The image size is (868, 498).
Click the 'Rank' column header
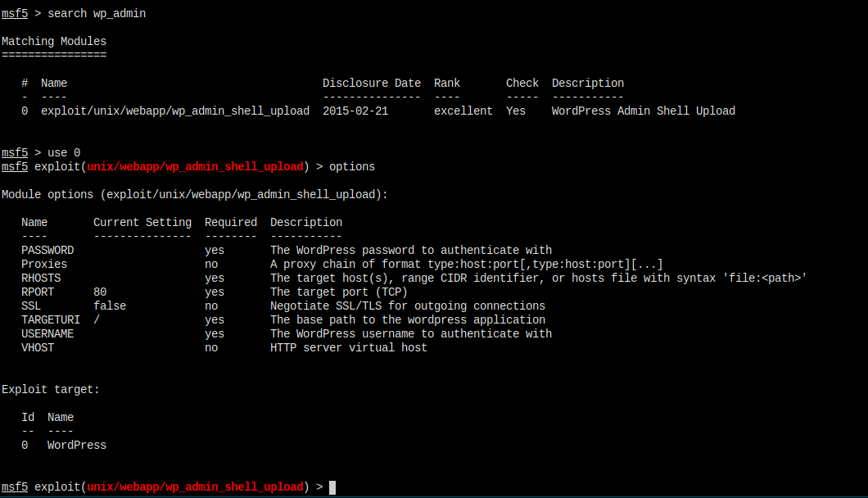[447, 83]
